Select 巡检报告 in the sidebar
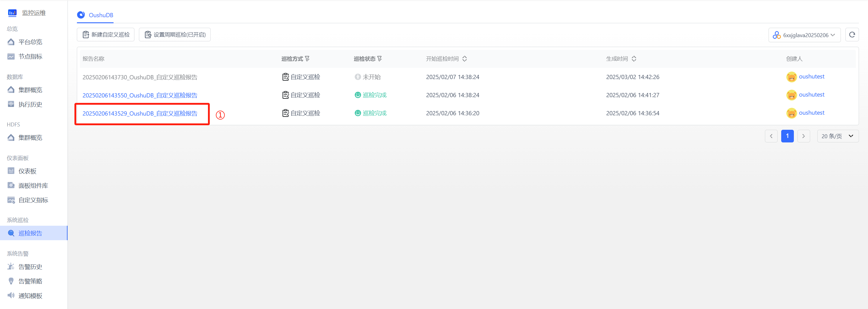Screen dimensions: 868x309 pyautogui.click(x=34, y=233)
